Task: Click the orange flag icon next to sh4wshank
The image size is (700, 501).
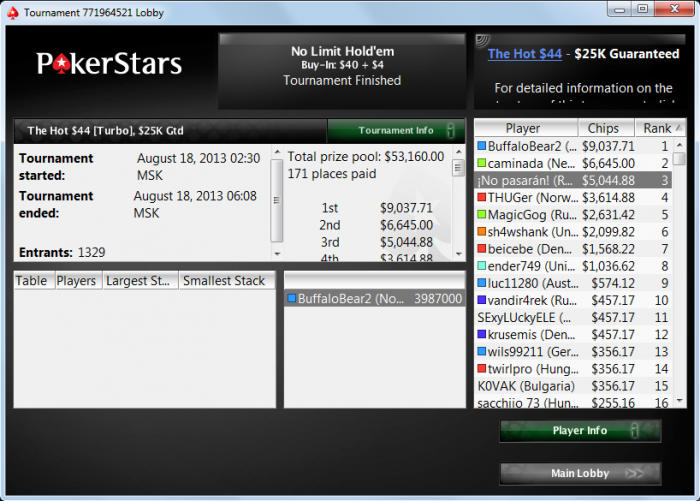Action: tap(481, 231)
